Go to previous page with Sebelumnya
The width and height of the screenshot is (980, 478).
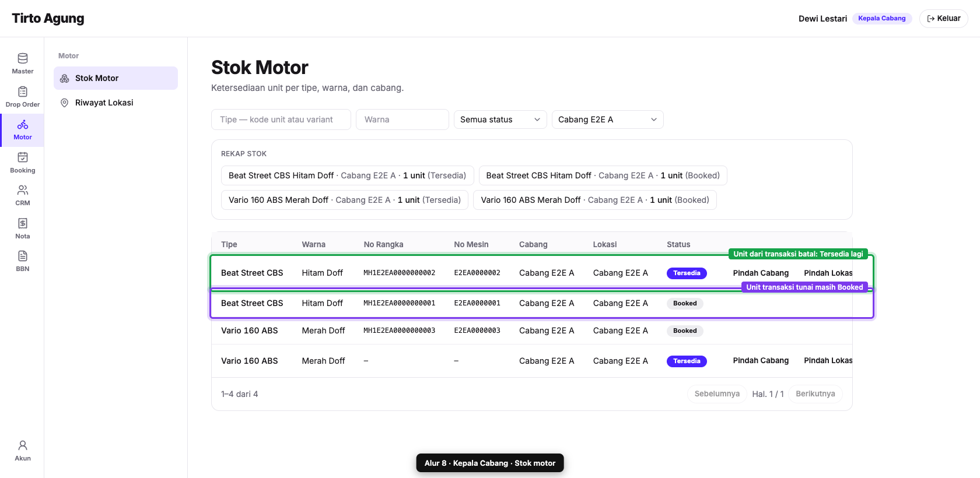[x=717, y=394]
